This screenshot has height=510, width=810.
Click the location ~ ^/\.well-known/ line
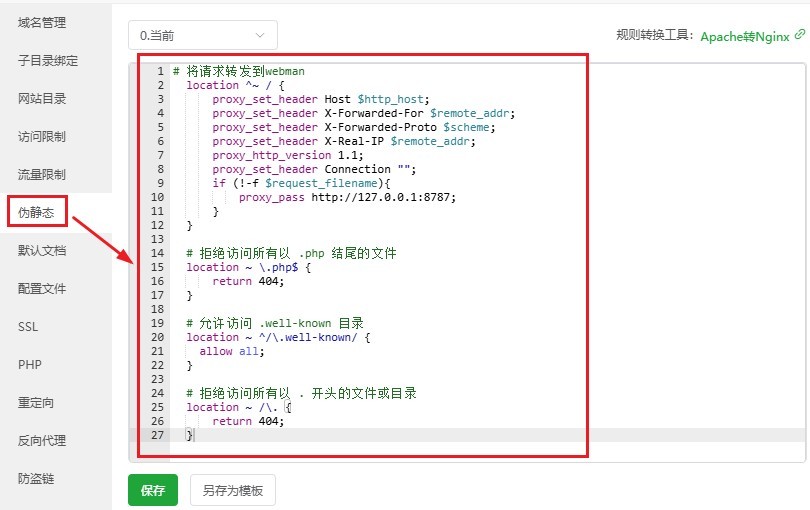(278, 337)
